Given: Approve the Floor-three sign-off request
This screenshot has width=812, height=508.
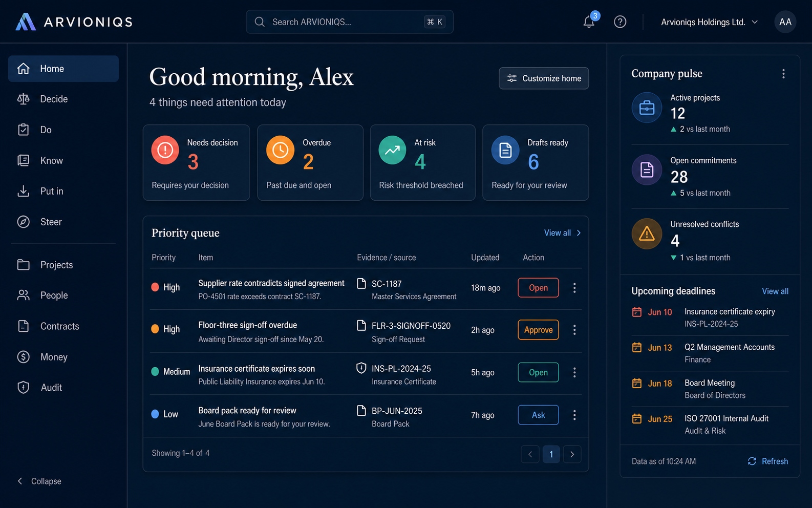Looking at the screenshot, I should click(x=538, y=330).
